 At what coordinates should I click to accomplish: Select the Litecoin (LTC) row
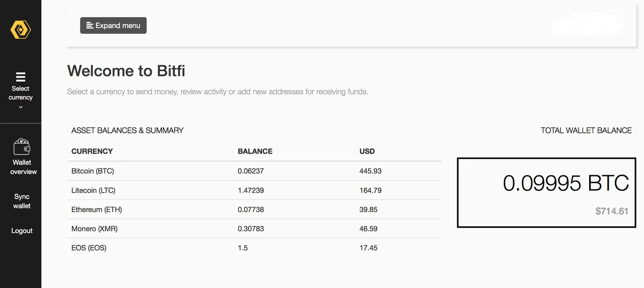click(x=254, y=190)
